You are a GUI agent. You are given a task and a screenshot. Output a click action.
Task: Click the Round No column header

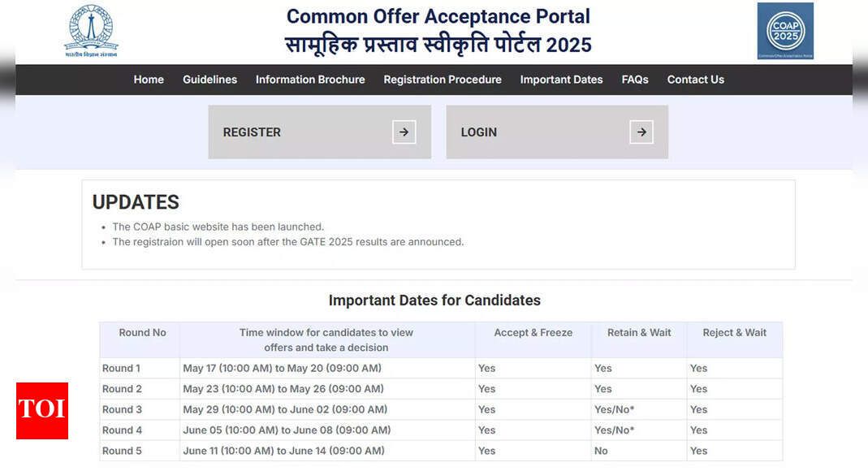142,332
